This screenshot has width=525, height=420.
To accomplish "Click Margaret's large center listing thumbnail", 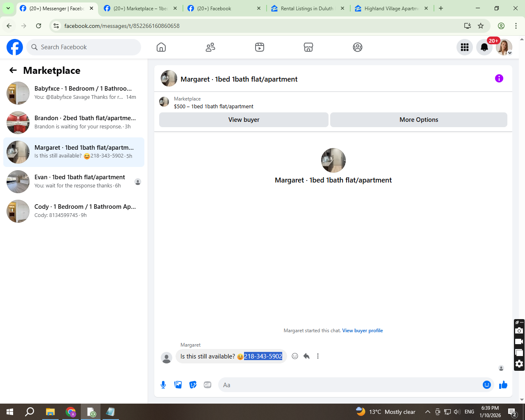I will click(x=333, y=160).
